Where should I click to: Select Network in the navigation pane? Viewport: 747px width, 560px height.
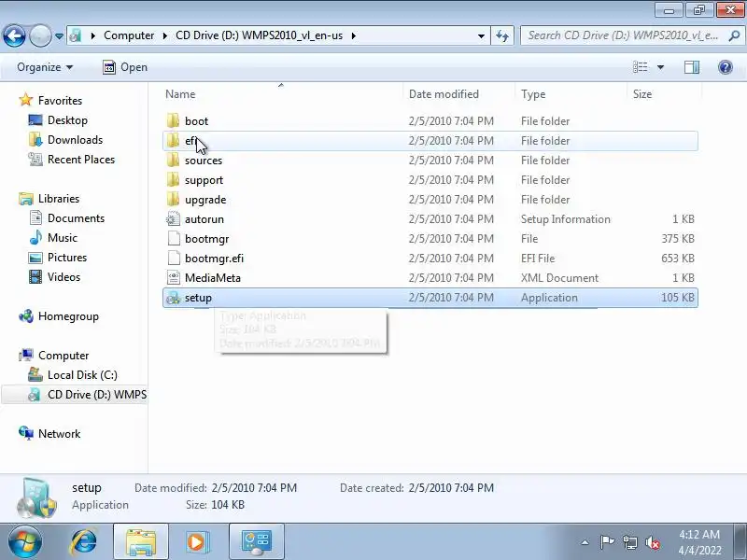(x=59, y=433)
